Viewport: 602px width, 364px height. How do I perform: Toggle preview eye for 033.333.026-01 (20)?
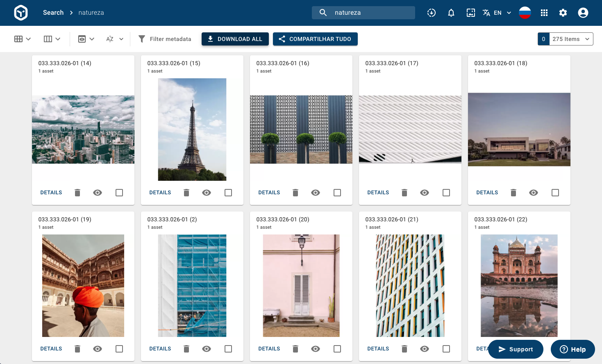pos(316,349)
